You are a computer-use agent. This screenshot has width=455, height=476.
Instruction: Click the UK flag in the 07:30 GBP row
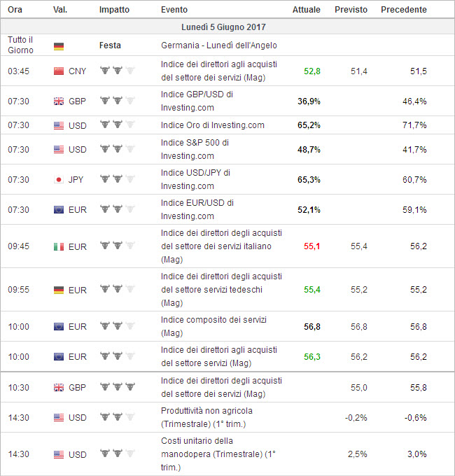[59, 101]
